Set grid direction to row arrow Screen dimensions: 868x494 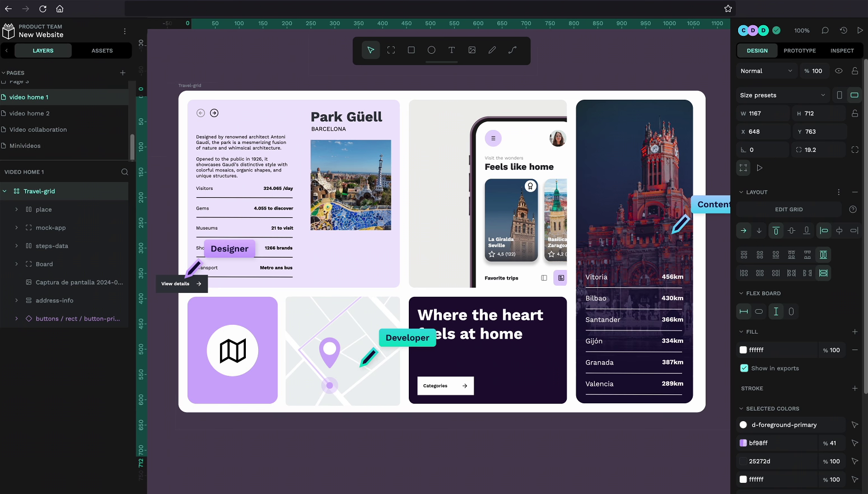pos(744,230)
